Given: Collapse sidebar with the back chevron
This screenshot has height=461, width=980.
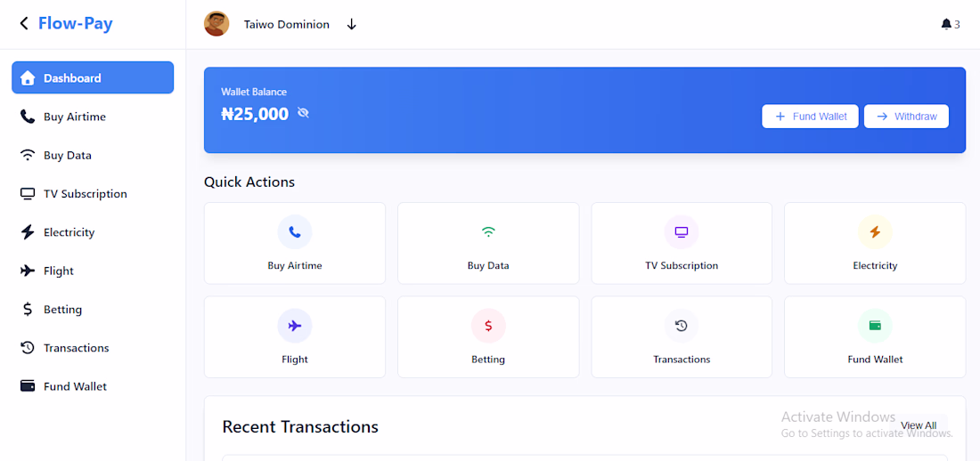Looking at the screenshot, I should click(x=24, y=24).
